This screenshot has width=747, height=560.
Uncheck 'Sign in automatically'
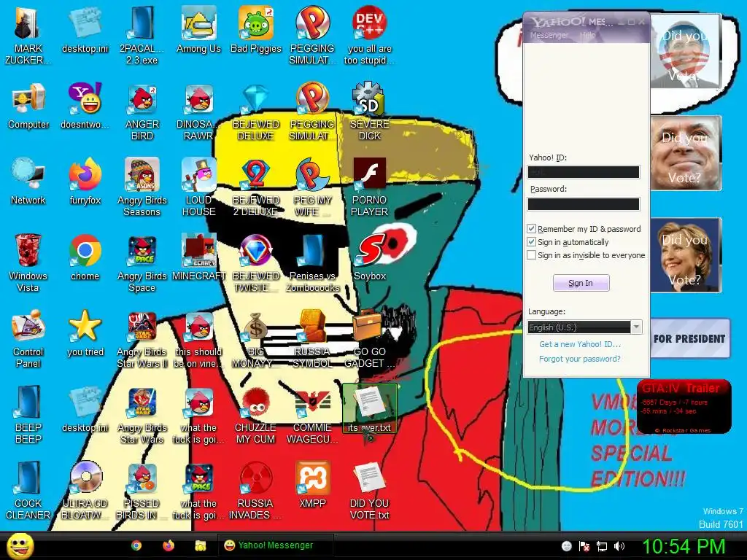coord(532,242)
